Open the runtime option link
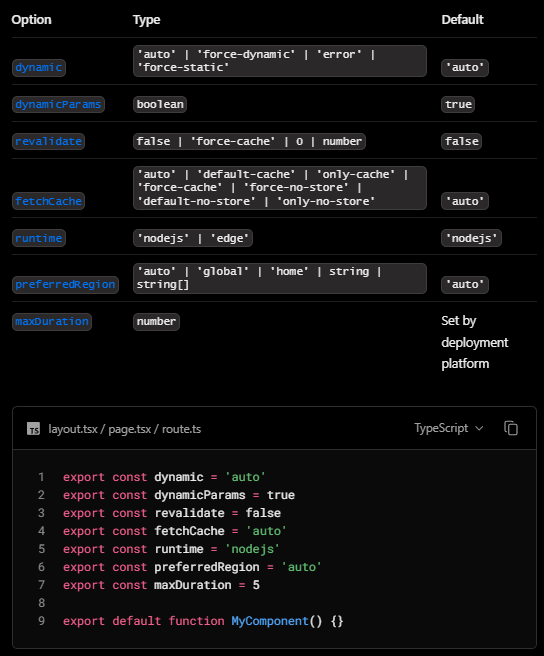Viewport: 544px width, 656px height. (x=39, y=238)
